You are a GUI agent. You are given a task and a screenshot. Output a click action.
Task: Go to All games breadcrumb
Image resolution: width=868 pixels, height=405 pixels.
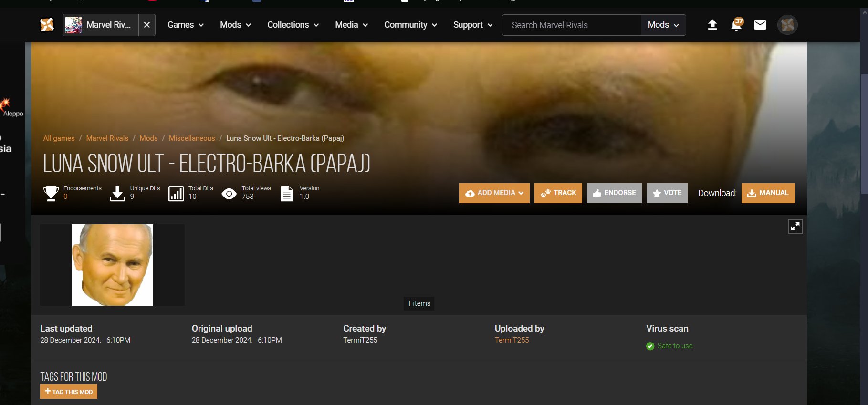click(x=59, y=138)
